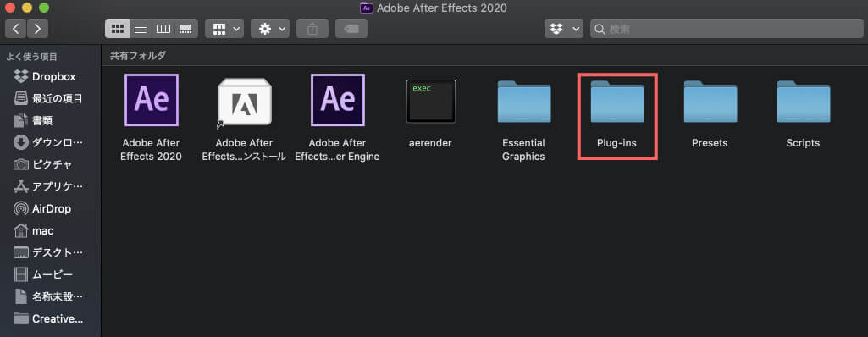Click the edit tags button
Screen dimensions: 868x337
[x=351, y=29]
